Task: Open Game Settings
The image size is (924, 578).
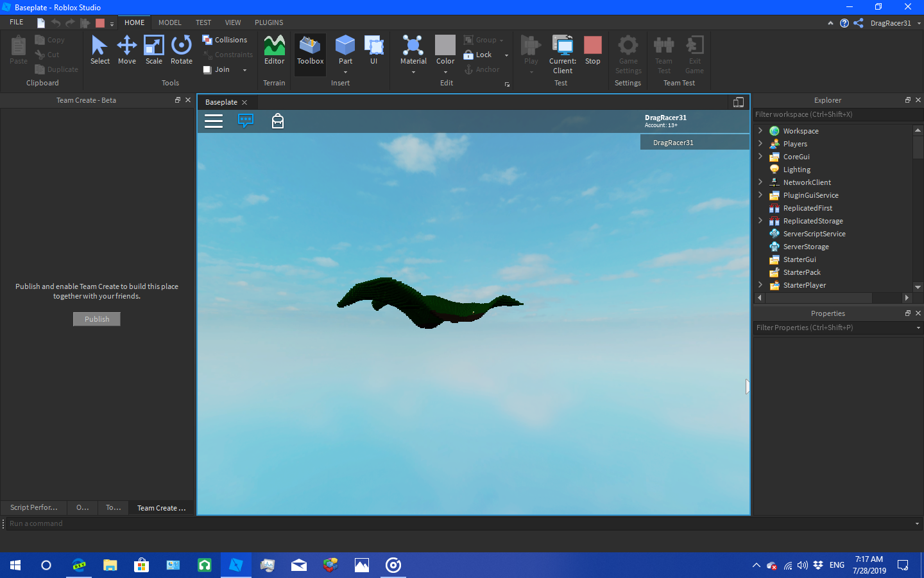Action: click(x=628, y=55)
